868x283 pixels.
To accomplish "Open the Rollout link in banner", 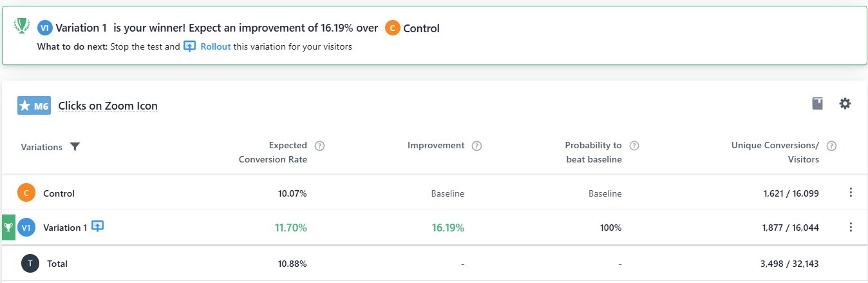I will (x=215, y=47).
